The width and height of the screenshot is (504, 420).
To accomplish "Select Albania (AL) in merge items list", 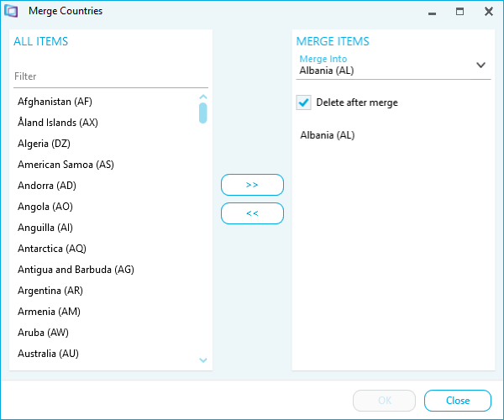I will pyautogui.click(x=328, y=135).
